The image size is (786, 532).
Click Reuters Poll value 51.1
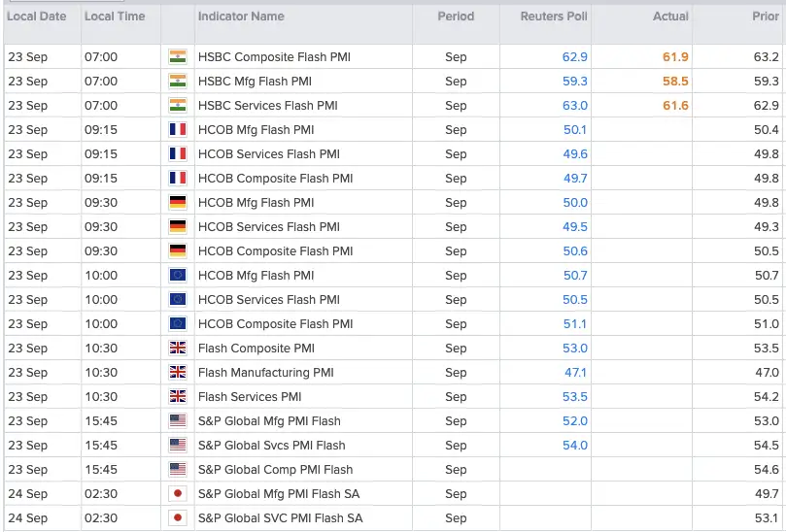tap(575, 324)
